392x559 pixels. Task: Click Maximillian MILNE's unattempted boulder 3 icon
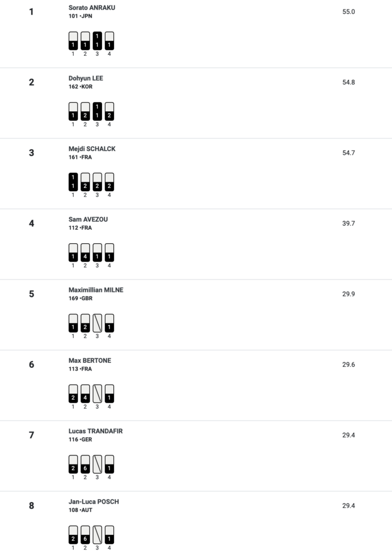point(97,323)
